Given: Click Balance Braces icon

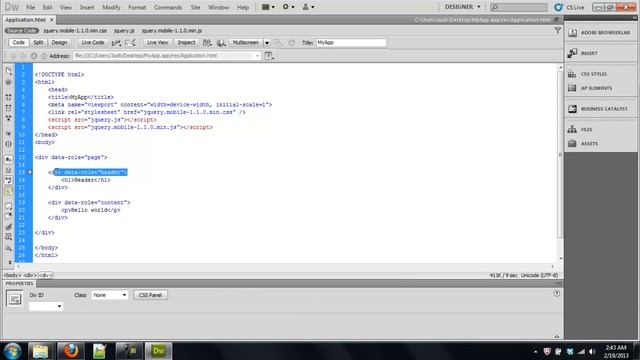Looking at the screenshot, I should point(9,144).
